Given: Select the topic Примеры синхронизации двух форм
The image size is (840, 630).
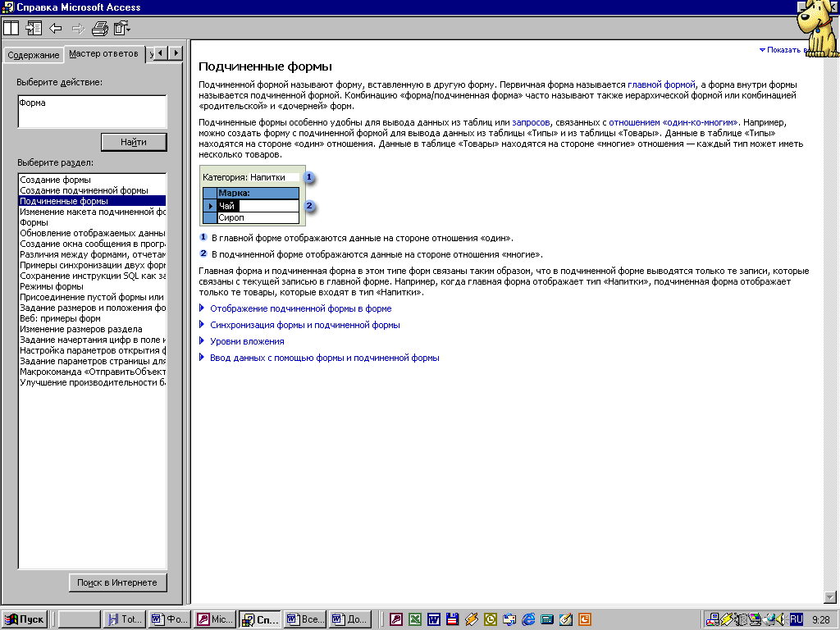Looking at the screenshot, I should [92, 265].
